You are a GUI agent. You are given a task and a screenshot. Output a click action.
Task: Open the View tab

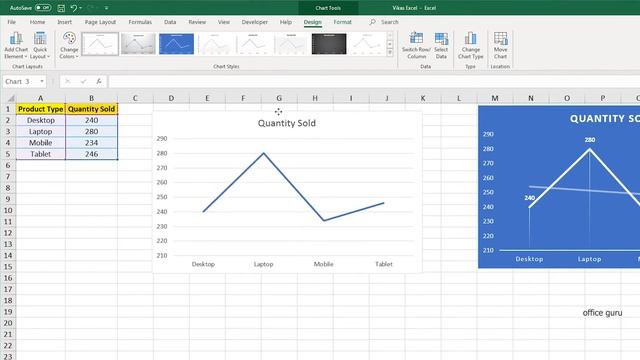[224, 22]
